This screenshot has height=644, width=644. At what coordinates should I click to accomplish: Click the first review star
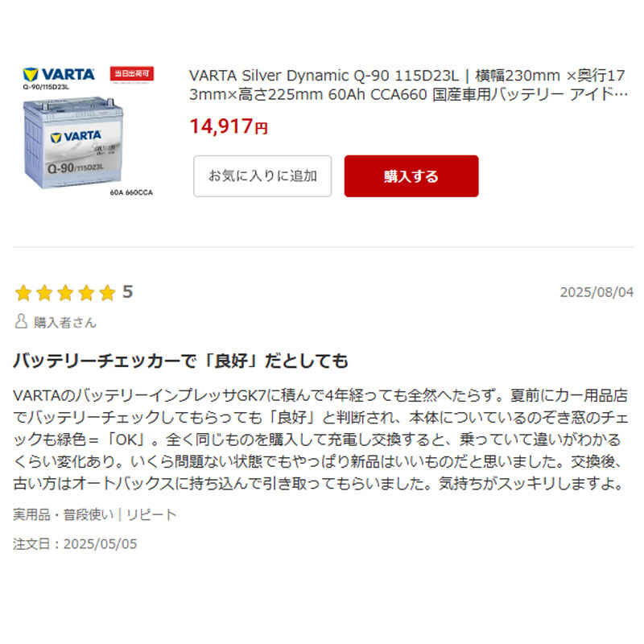(x=23, y=293)
